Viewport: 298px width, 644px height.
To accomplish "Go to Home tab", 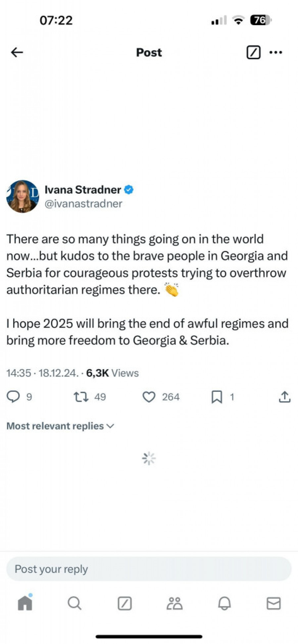I will [25, 603].
